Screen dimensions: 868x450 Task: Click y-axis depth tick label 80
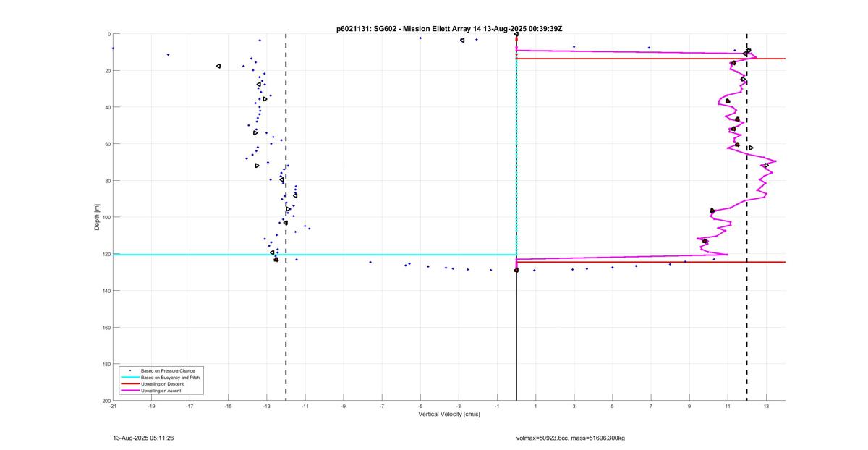coord(107,181)
